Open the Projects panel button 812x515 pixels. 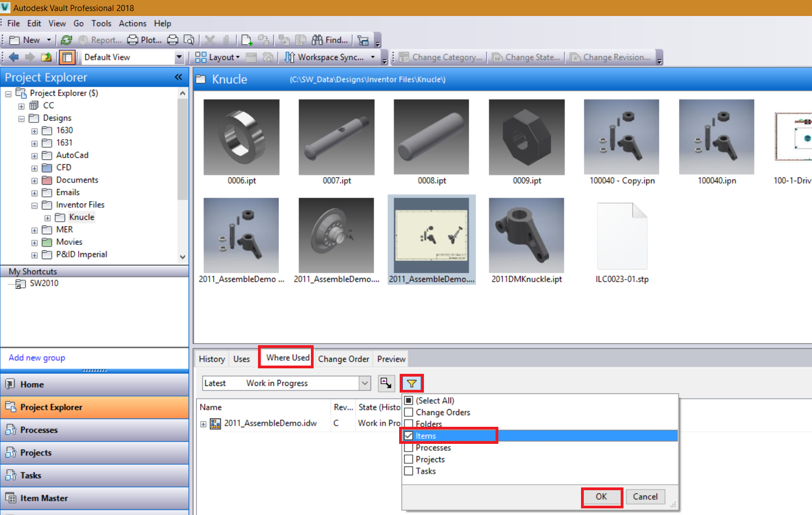click(x=94, y=453)
